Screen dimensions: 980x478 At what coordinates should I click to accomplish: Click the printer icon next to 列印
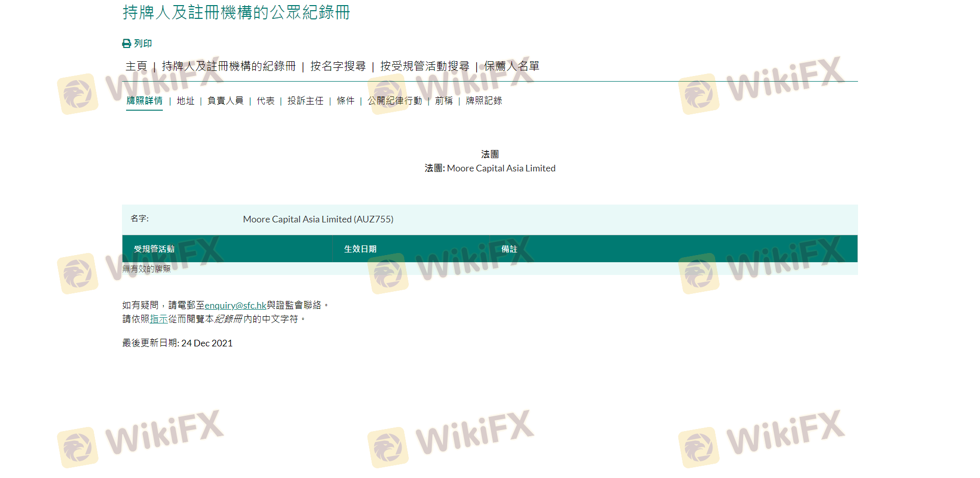[x=127, y=44]
